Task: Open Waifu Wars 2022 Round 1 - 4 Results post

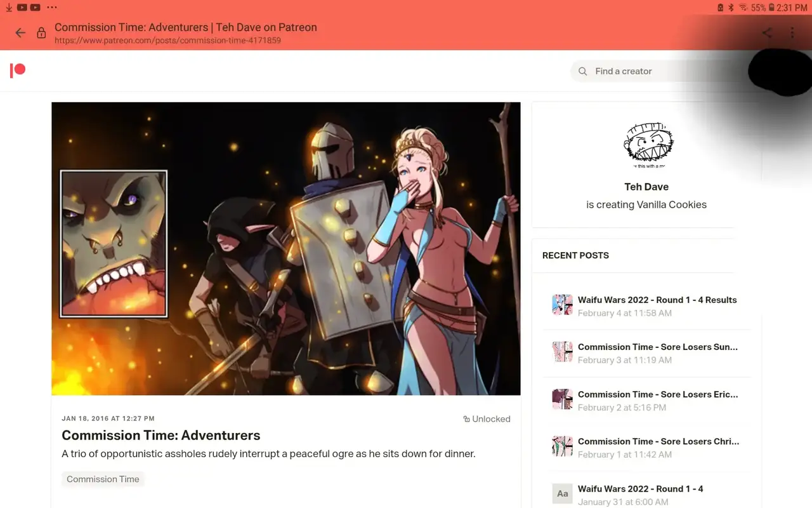Action: tap(657, 300)
